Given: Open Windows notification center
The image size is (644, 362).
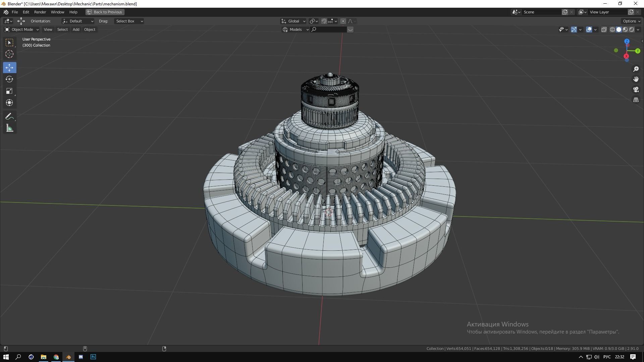Looking at the screenshot, I should (633, 357).
